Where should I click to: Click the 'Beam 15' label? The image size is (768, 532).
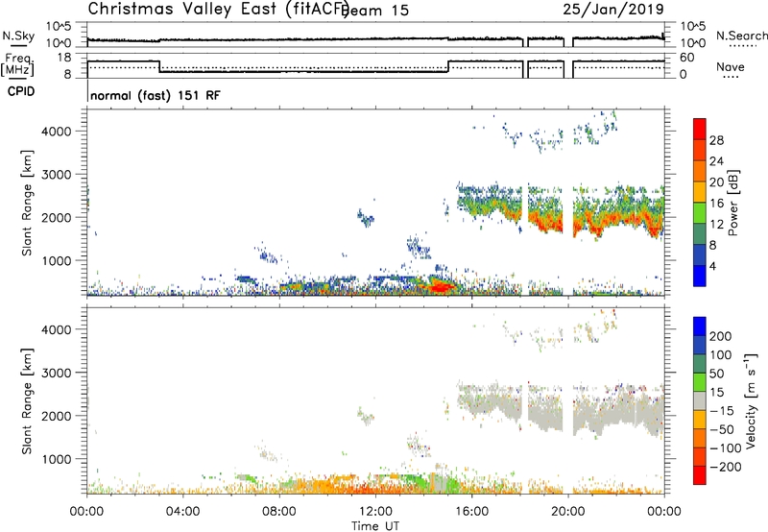(375, 10)
